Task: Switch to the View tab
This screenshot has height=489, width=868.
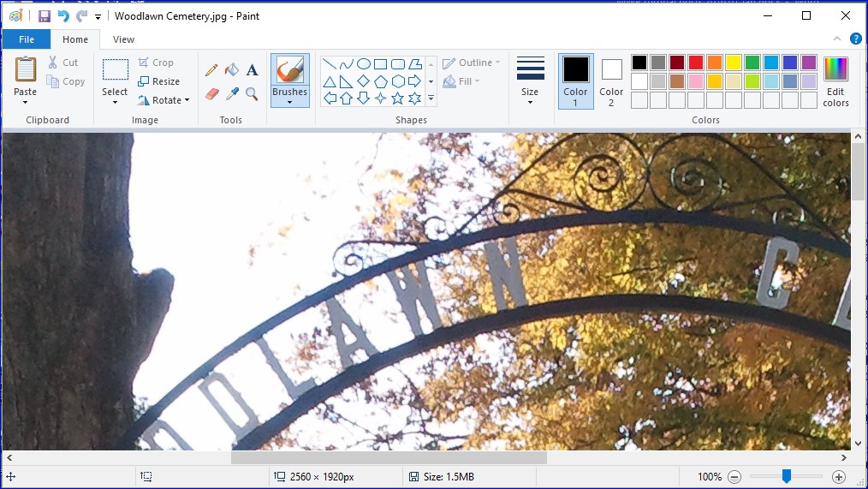Action: [x=123, y=39]
